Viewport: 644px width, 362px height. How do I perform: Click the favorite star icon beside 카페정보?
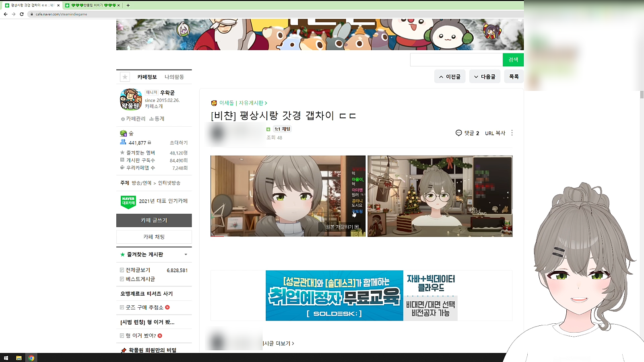(125, 77)
